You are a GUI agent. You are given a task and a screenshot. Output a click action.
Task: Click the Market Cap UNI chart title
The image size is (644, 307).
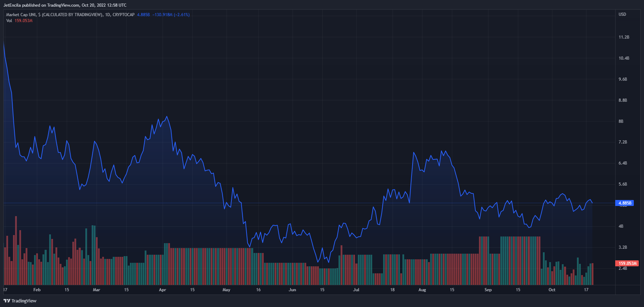[70, 15]
